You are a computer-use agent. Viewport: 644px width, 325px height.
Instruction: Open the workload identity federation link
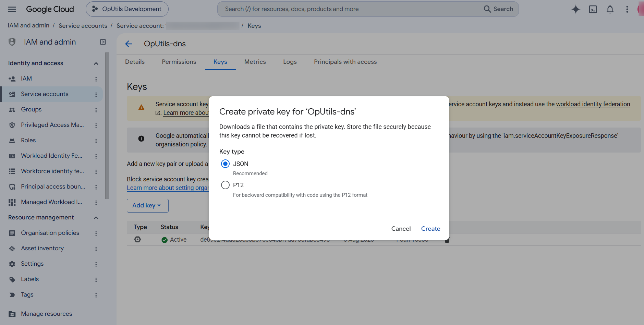point(593,104)
